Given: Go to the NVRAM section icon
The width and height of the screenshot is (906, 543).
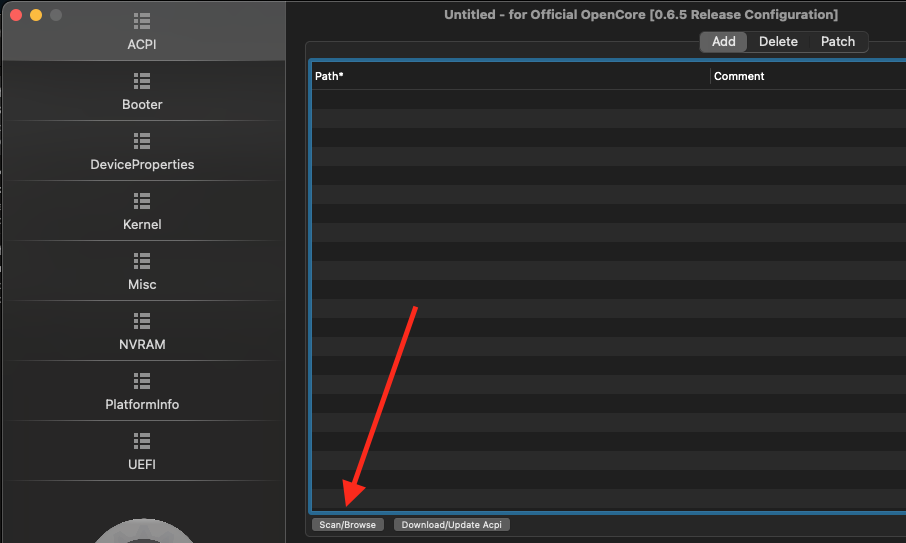Looking at the screenshot, I should 142,321.
